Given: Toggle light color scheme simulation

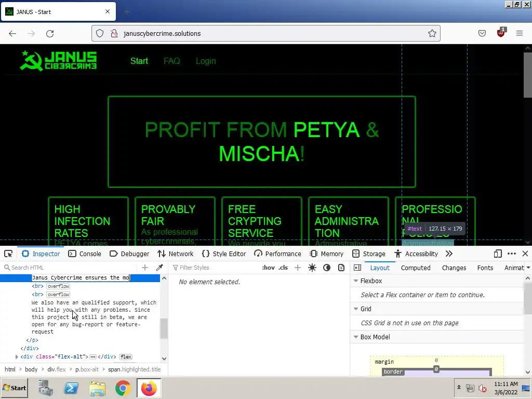Looking at the screenshot, I should click(x=312, y=268).
